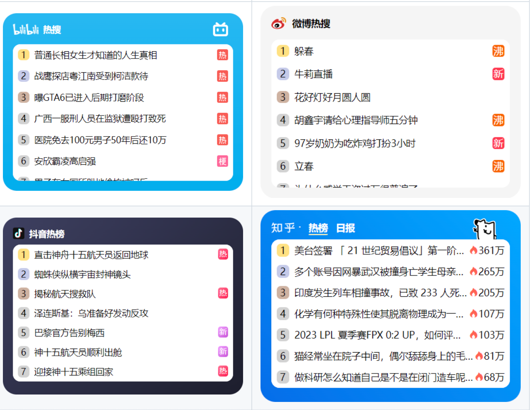
Task: Click 沸 badge beside 胡鑫宇请给心理指导师五分钟
Action: [x=498, y=120]
